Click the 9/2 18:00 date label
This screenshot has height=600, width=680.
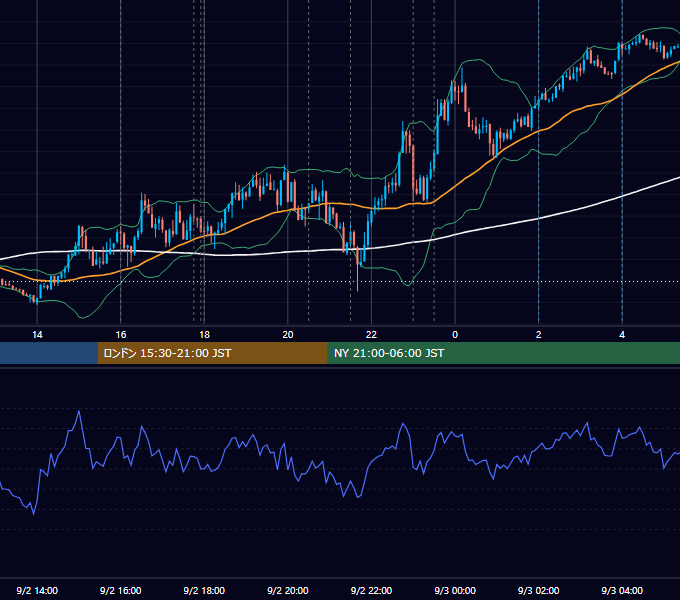coord(204,590)
